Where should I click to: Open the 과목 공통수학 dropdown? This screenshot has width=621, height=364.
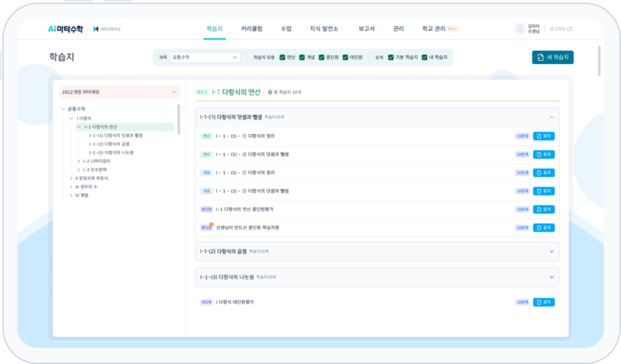click(205, 58)
